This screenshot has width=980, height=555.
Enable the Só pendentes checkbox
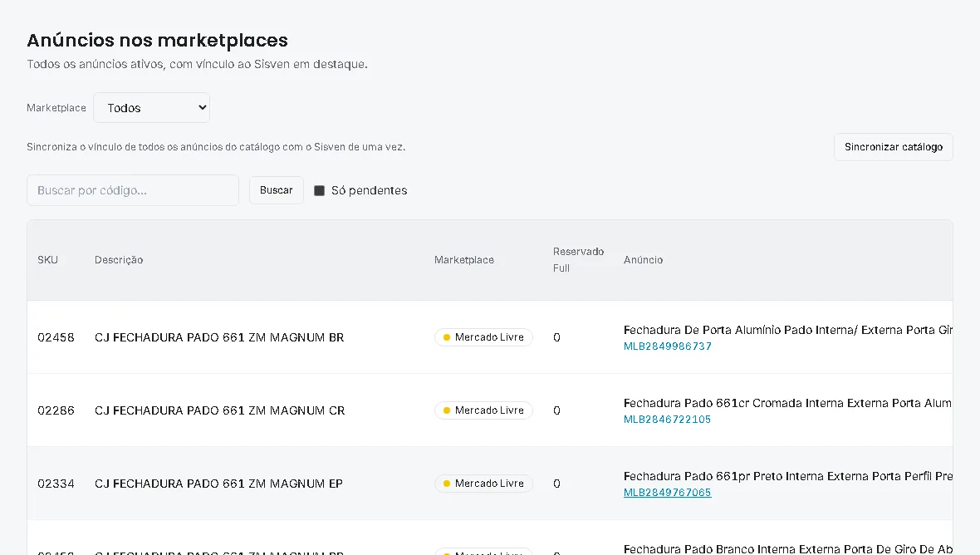click(x=320, y=190)
